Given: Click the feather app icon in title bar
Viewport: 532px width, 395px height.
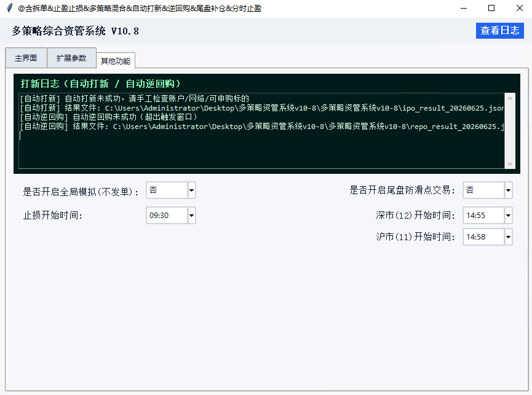Looking at the screenshot, I should [x=10, y=8].
